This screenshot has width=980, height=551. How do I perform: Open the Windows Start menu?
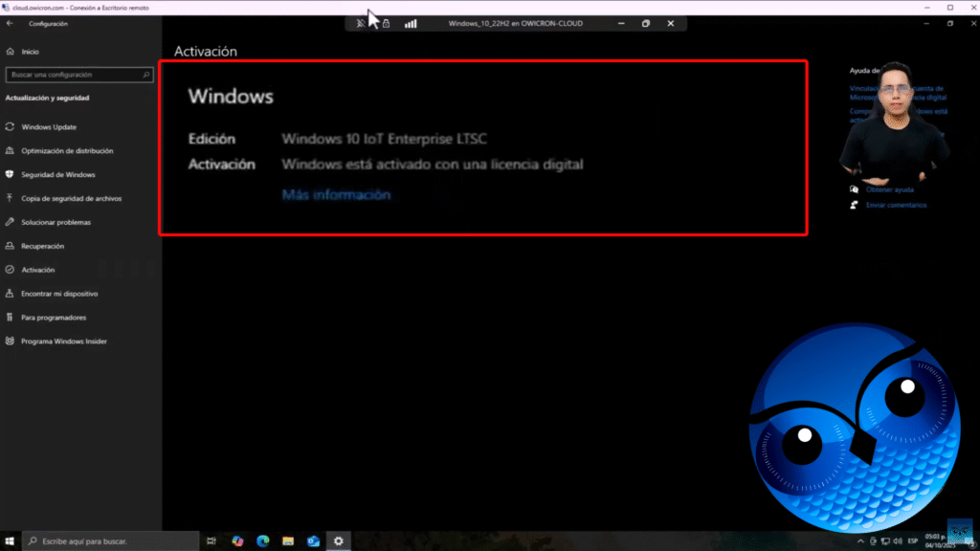point(10,541)
